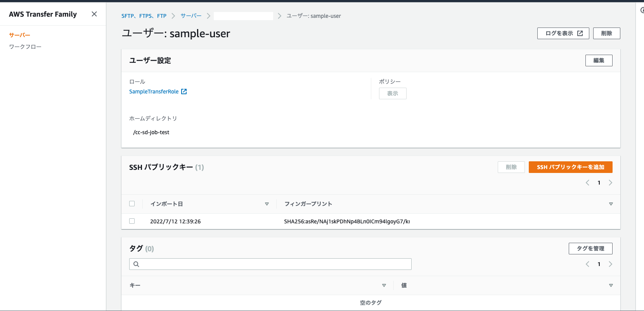Sort tags by キー column arrow

[x=384, y=285]
